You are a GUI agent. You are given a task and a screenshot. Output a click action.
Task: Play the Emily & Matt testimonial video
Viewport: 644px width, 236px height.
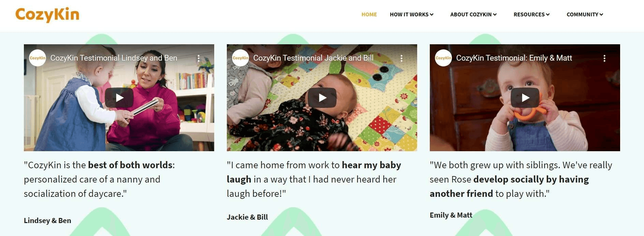[x=525, y=98]
